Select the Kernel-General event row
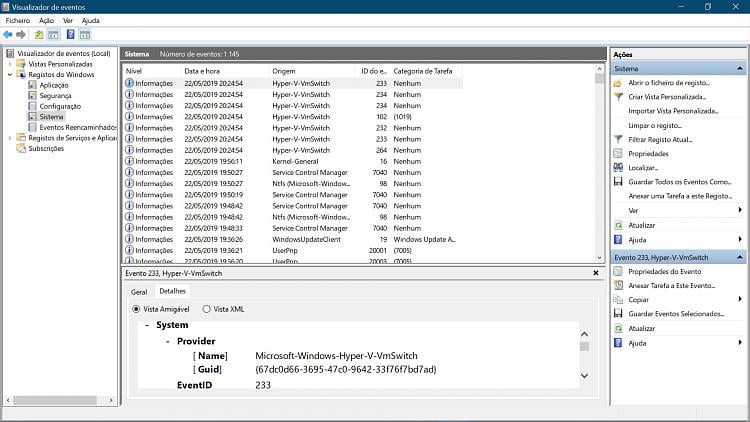The height and width of the screenshot is (422, 750). pyautogui.click(x=293, y=161)
